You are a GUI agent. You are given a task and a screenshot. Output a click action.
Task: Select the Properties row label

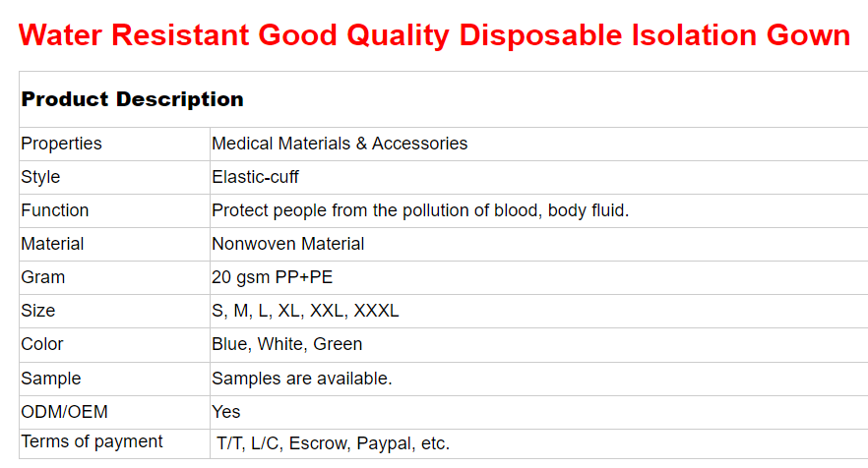point(61,144)
